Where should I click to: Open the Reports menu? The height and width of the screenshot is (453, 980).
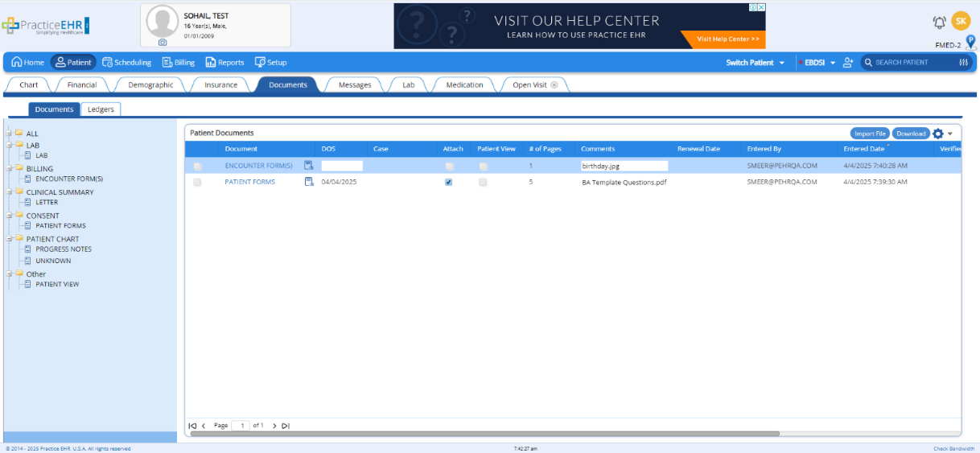tap(224, 62)
